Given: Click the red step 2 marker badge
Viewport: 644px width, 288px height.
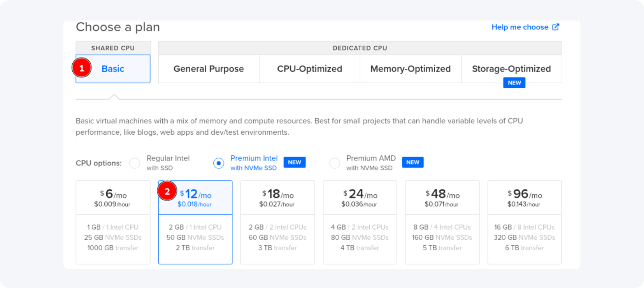Looking at the screenshot, I should click(x=167, y=191).
